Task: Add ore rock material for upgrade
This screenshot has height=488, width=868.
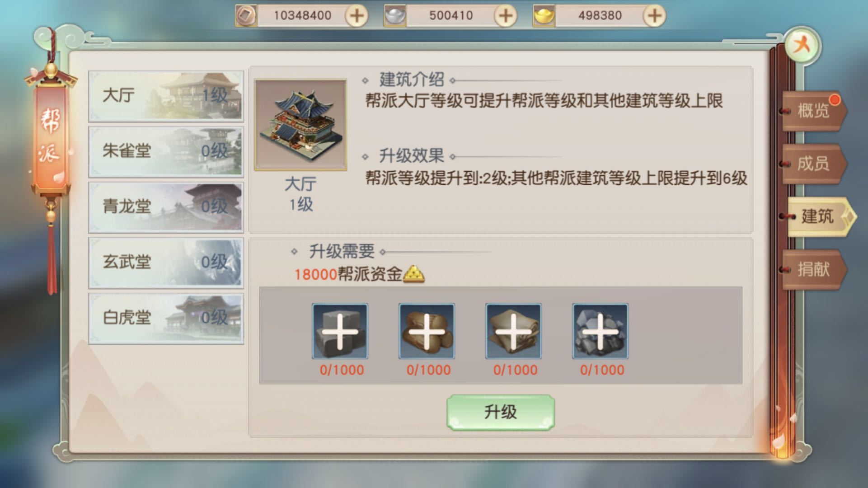Action: [600, 331]
